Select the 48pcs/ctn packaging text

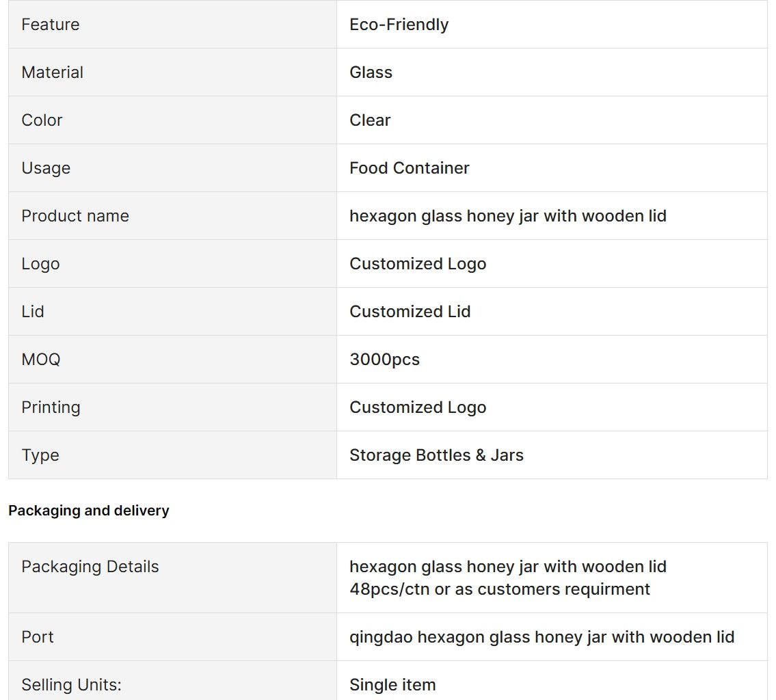[x=499, y=589]
